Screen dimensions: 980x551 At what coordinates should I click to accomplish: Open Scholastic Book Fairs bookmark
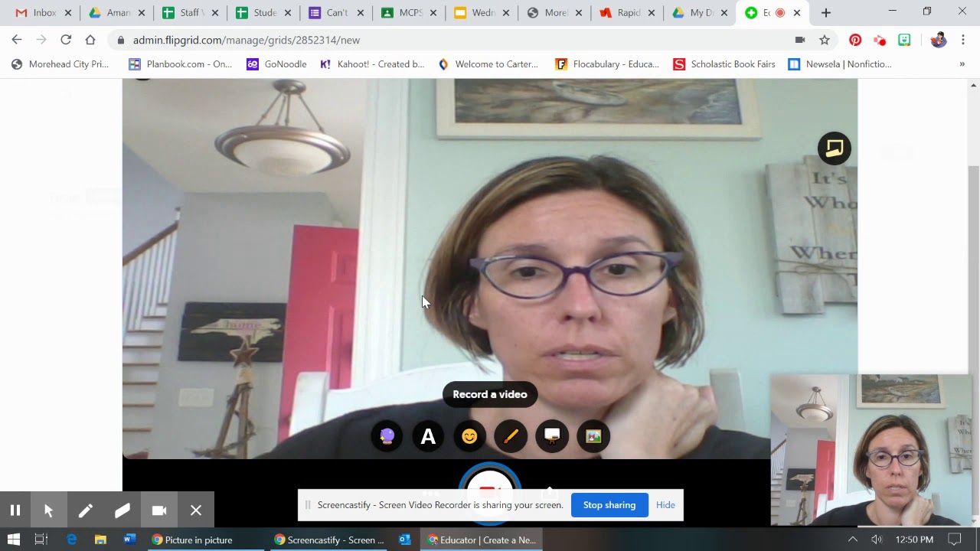pyautogui.click(x=724, y=64)
